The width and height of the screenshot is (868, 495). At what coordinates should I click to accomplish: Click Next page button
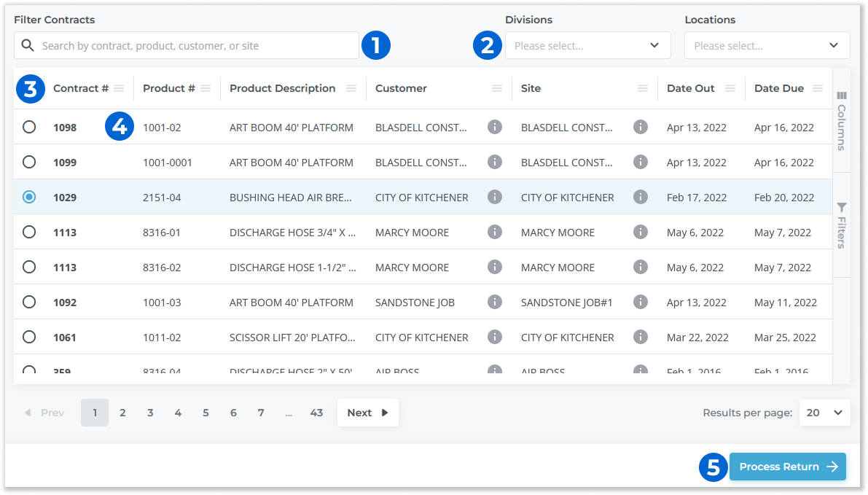pyautogui.click(x=367, y=413)
